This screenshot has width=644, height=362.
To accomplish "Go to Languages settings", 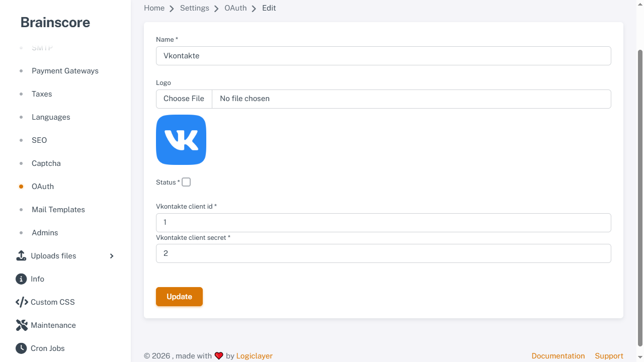I will pyautogui.click(x=51, y=117).
